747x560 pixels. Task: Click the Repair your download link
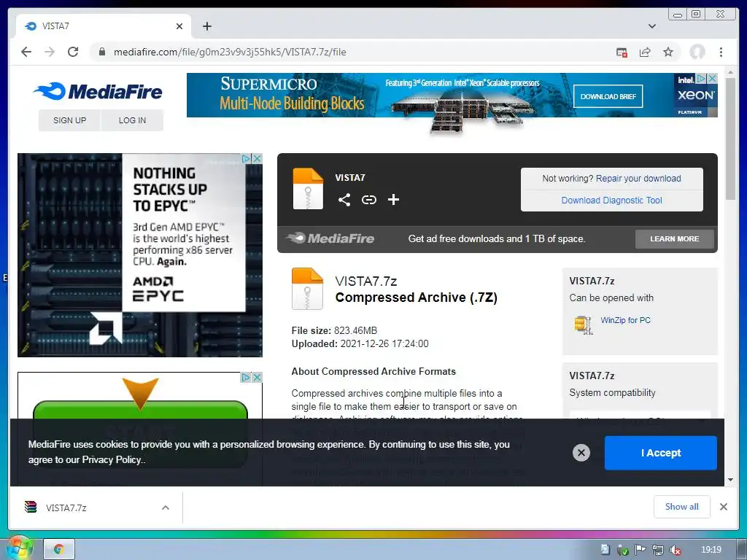tap(638, 179)
